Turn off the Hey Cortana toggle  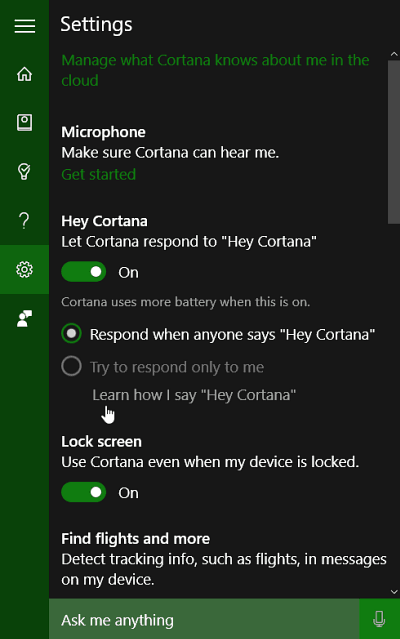pyautogui.click(x=84, y=272)
